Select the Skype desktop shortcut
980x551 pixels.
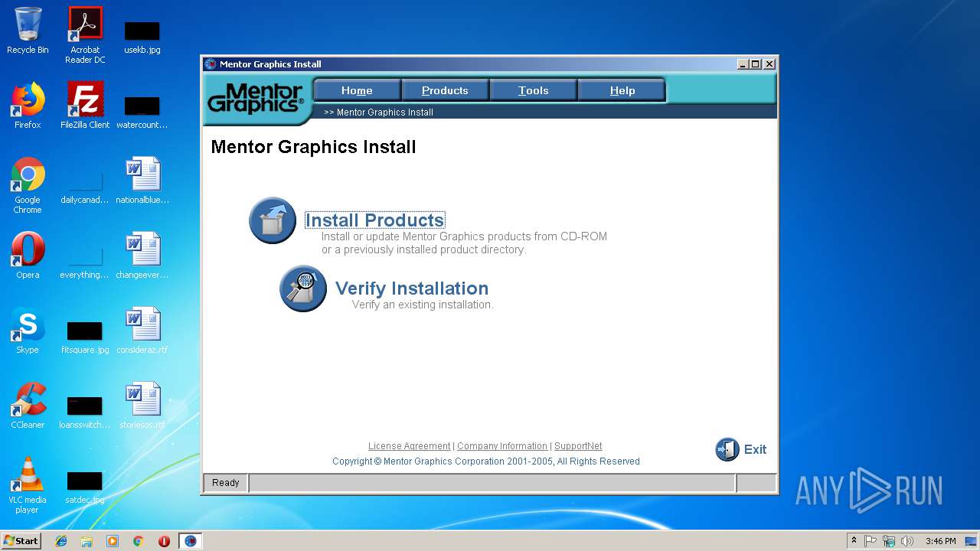pos(28,331)
